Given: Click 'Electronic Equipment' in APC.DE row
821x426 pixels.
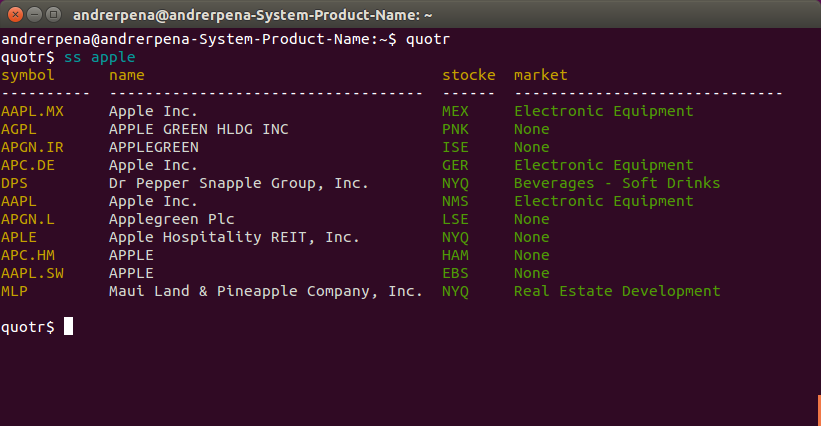Looking at the screenshot, I should 603,165.
